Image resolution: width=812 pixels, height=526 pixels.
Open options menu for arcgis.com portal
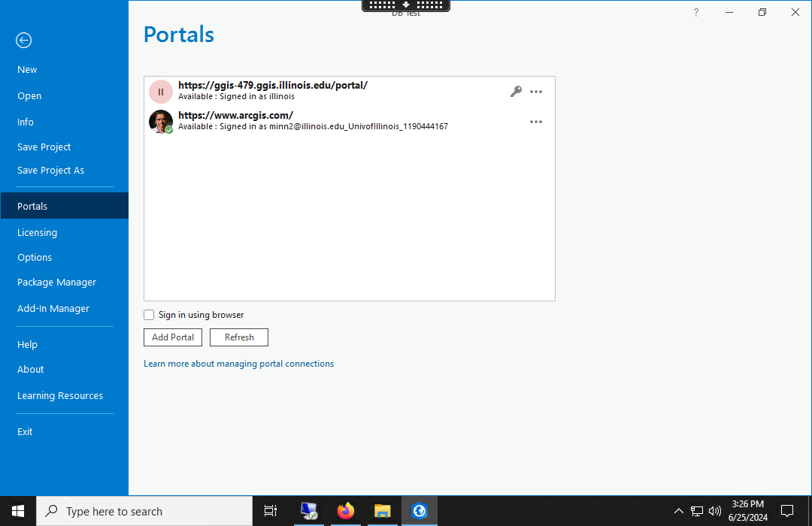536,122
